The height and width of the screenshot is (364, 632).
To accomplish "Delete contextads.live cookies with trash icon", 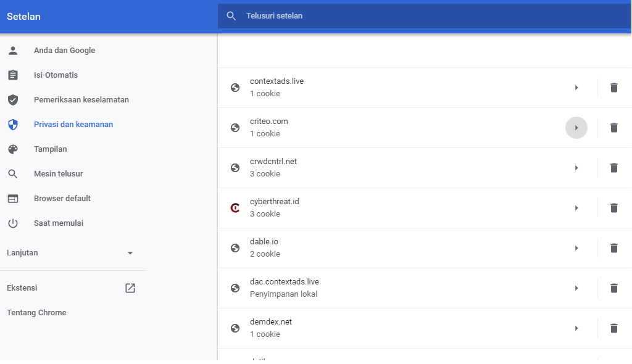I will coord(614,88).
